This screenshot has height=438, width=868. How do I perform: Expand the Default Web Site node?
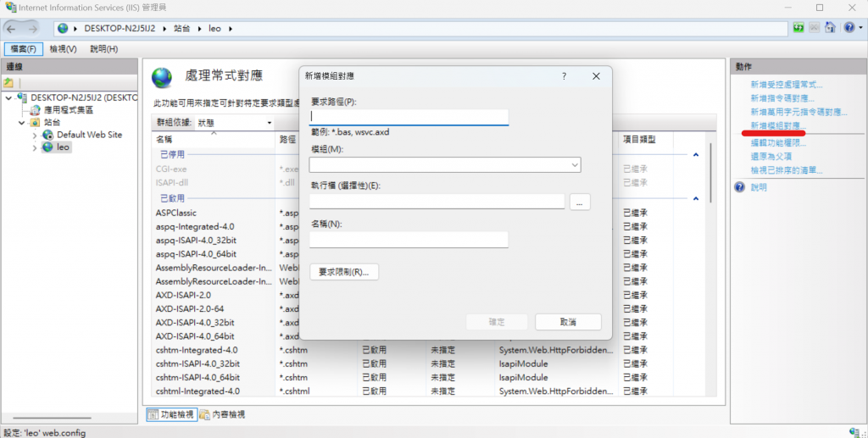tap(34, 136)
